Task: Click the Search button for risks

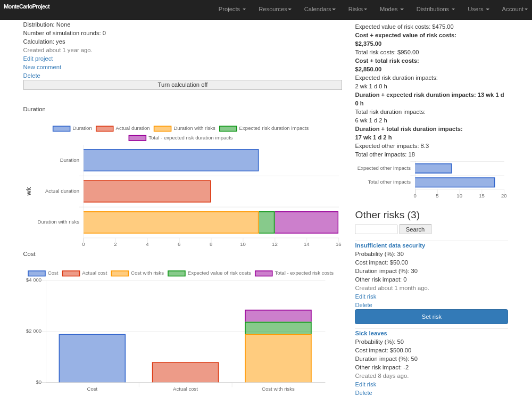Action: (415, 229)
